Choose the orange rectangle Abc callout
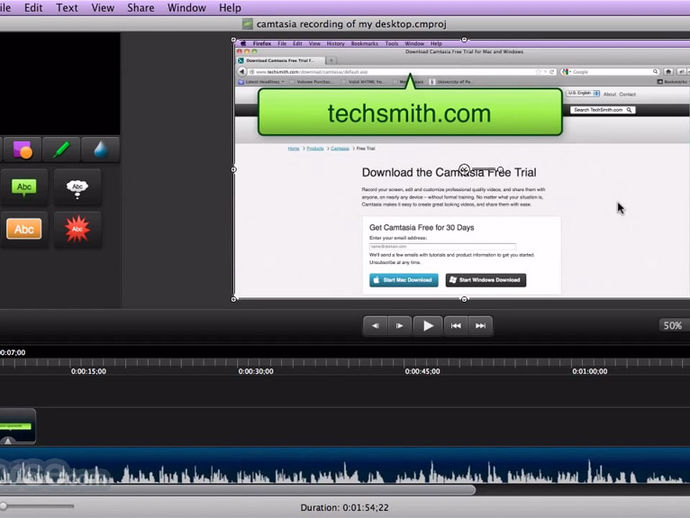 pyautogui.click(x=24, y=229)
